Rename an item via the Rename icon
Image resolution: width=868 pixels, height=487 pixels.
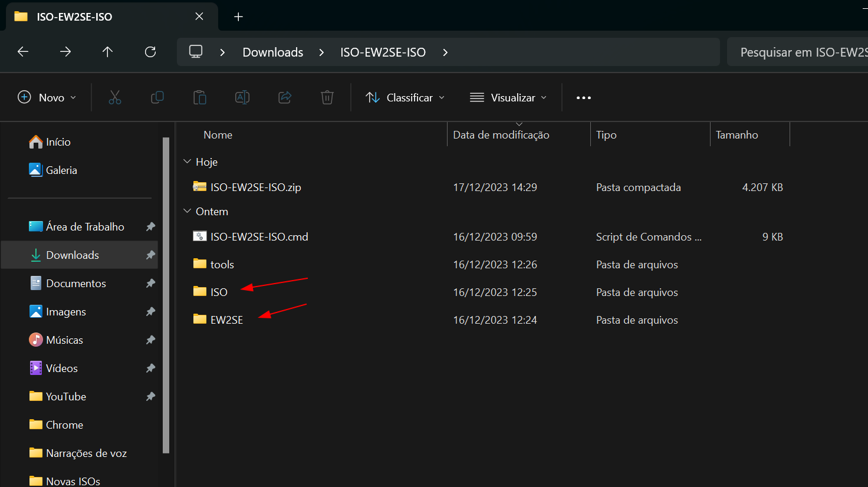pos(242,97)
